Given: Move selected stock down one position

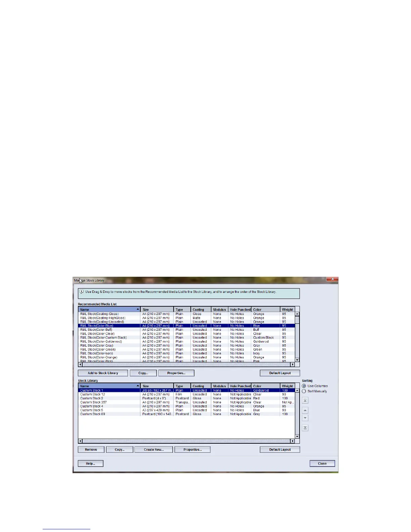Looking at the screenshot, I should 305,418.
